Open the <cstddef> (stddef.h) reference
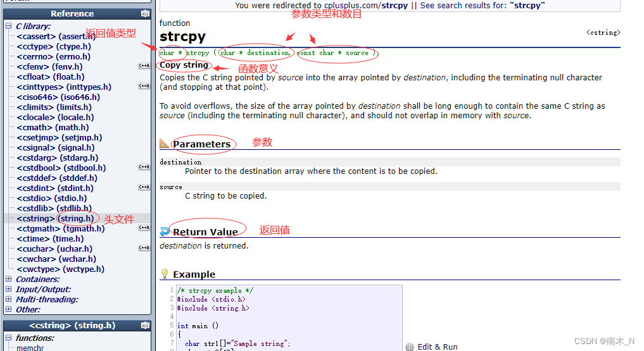This screenshot has width=644, height=351. [57, 178]
